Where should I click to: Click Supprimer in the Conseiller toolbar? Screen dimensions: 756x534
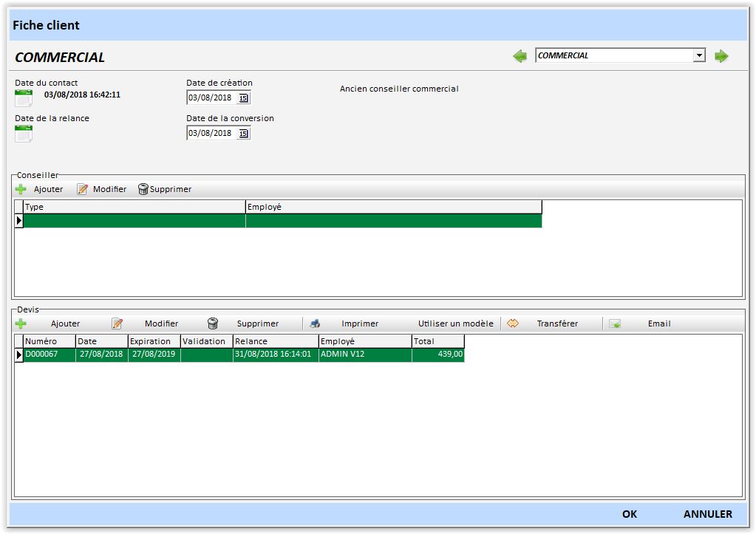click(x=165, y=189)
